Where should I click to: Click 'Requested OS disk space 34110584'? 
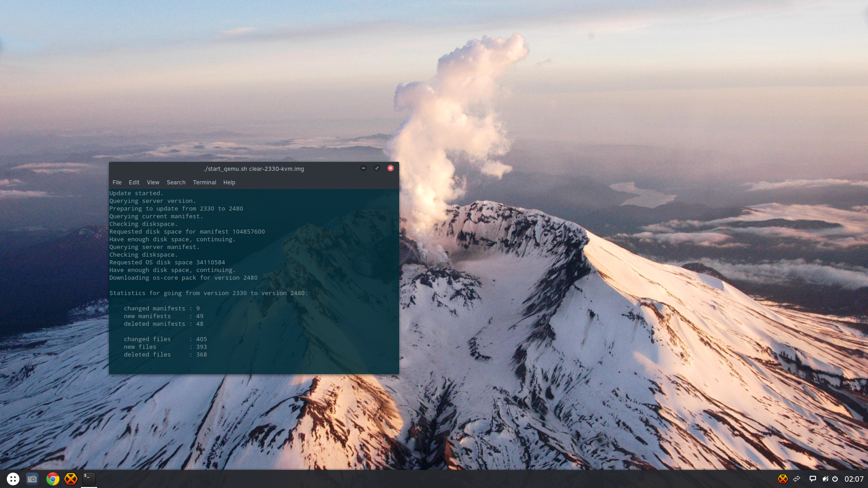point(167,263)
